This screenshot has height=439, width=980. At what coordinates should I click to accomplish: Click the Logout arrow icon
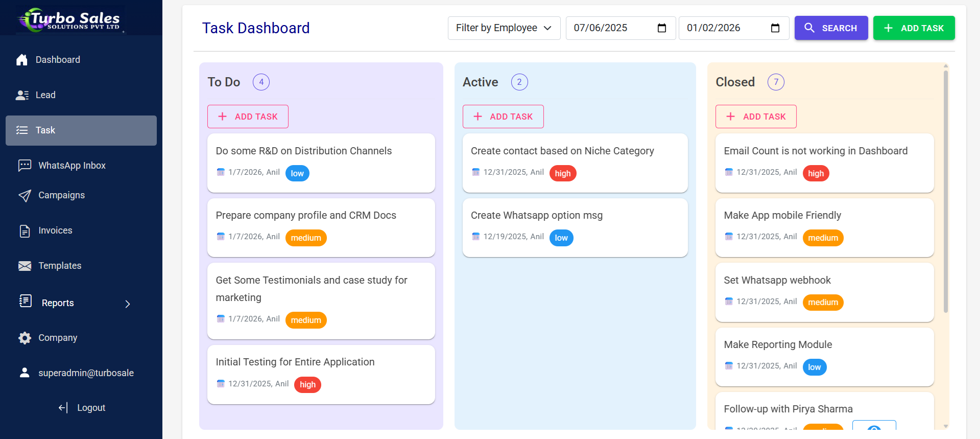pos(63,408)
